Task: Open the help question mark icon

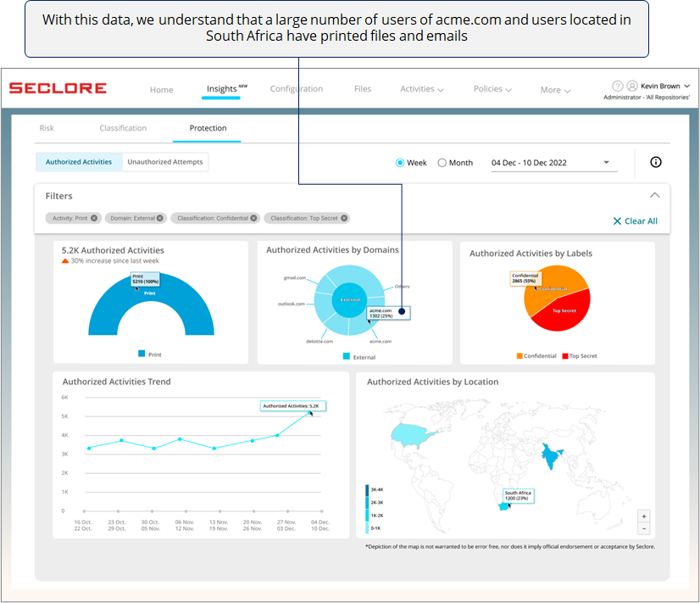Action: [618, 86]
